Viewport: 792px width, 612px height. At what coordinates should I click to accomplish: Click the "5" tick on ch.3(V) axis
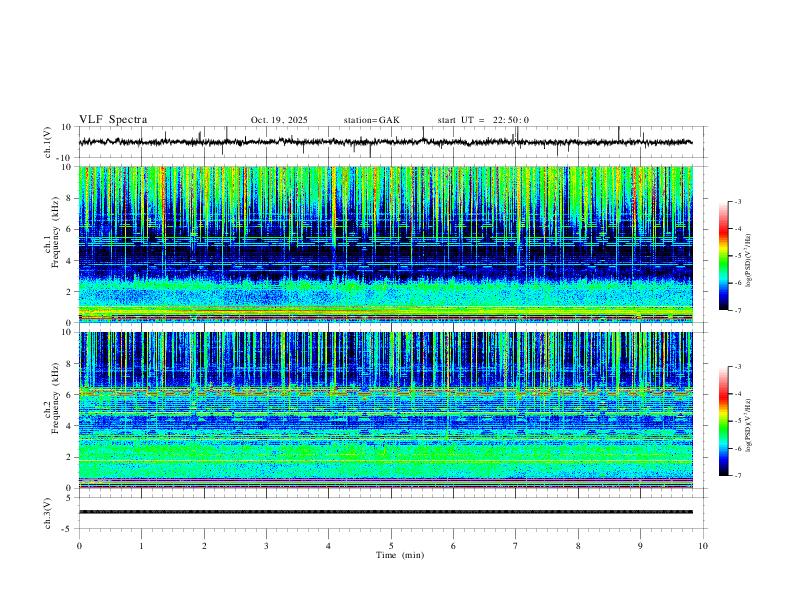69,498
